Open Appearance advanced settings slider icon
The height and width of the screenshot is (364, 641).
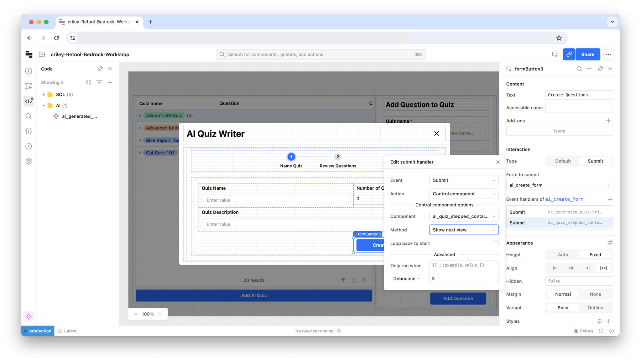pyautogui.click(x=610, y=243)
